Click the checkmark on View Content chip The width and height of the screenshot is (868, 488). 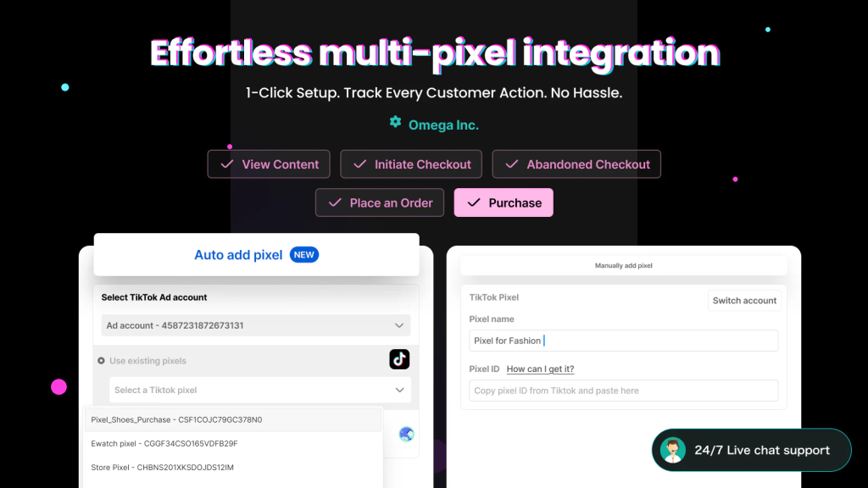(x=227, y=164)
